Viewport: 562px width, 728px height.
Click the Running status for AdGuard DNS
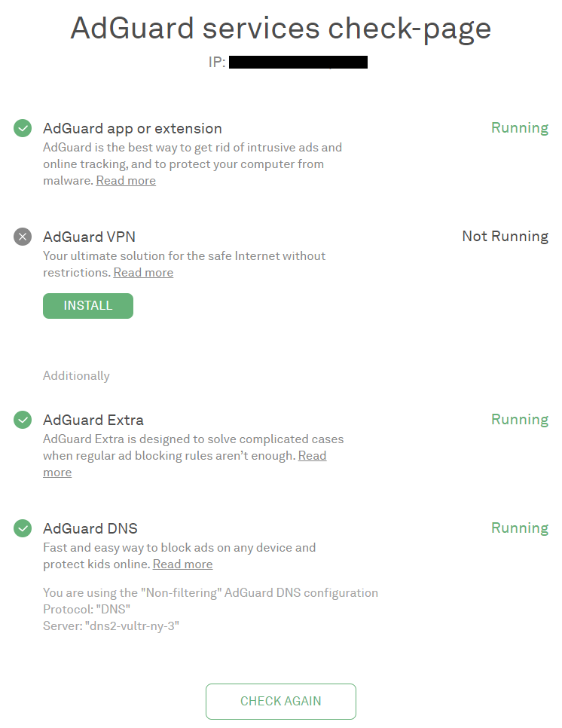pos(519,528)
